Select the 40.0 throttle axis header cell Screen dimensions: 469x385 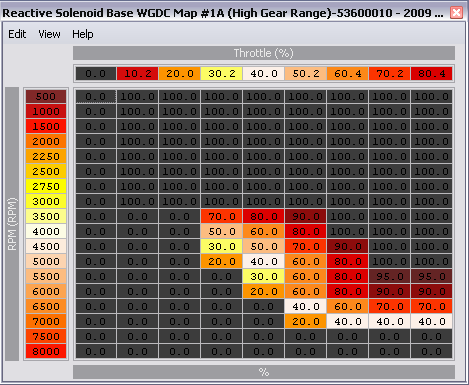pyautogui.click(x=264, y=73)
